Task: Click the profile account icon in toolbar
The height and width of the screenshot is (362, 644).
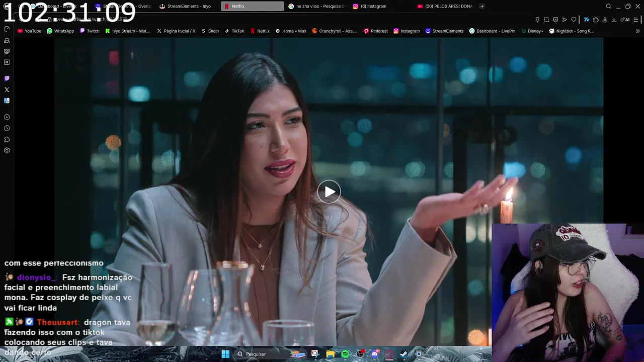Action: [x=605, y=20]
